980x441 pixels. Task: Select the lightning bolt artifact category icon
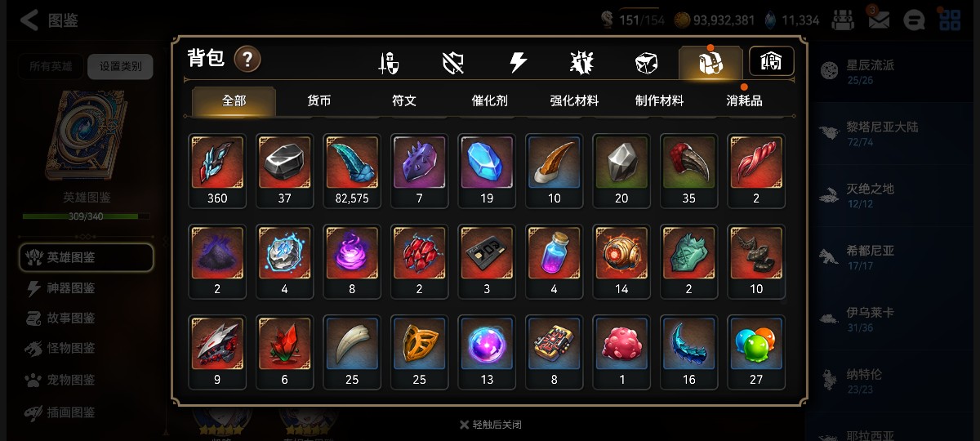(518, 62)
